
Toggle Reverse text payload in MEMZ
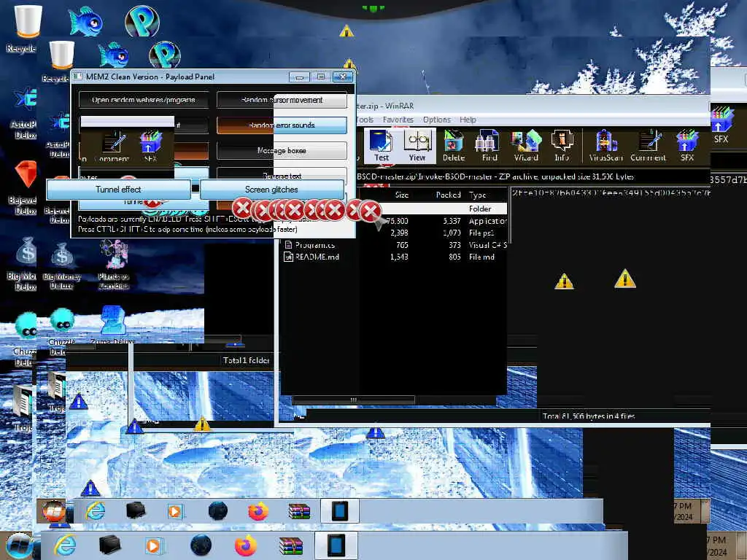coord(282,175)
